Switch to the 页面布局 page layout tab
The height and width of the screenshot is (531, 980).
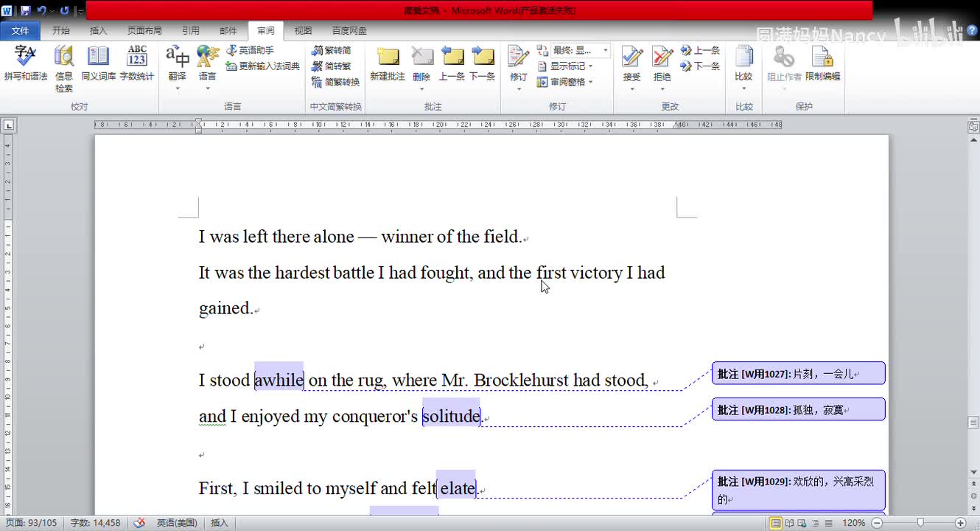[144, 31]
